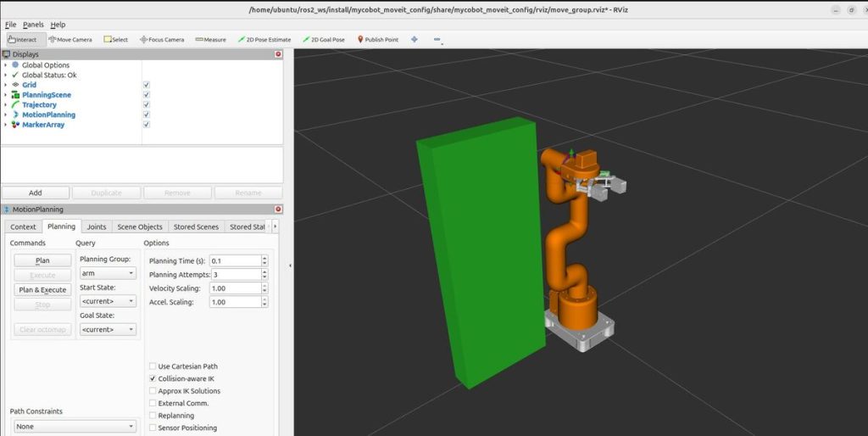Open the Goal State dropdown

click(108, 330)
